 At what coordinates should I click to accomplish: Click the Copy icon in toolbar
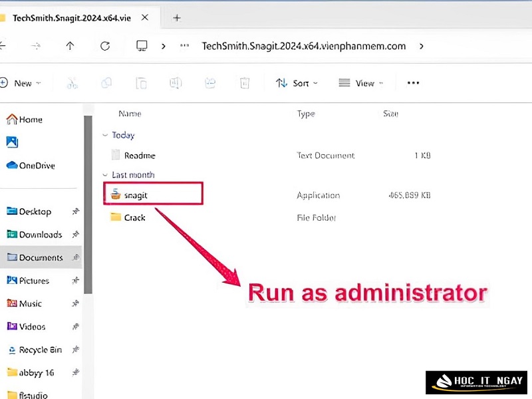(x=106, y=82)
